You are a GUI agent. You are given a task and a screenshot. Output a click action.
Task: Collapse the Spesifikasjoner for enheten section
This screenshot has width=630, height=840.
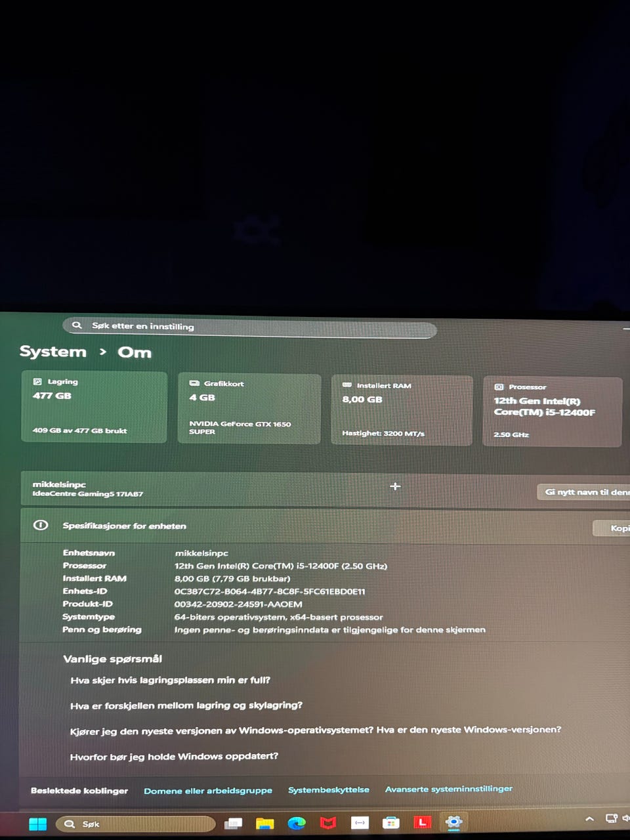pos(325,526)
